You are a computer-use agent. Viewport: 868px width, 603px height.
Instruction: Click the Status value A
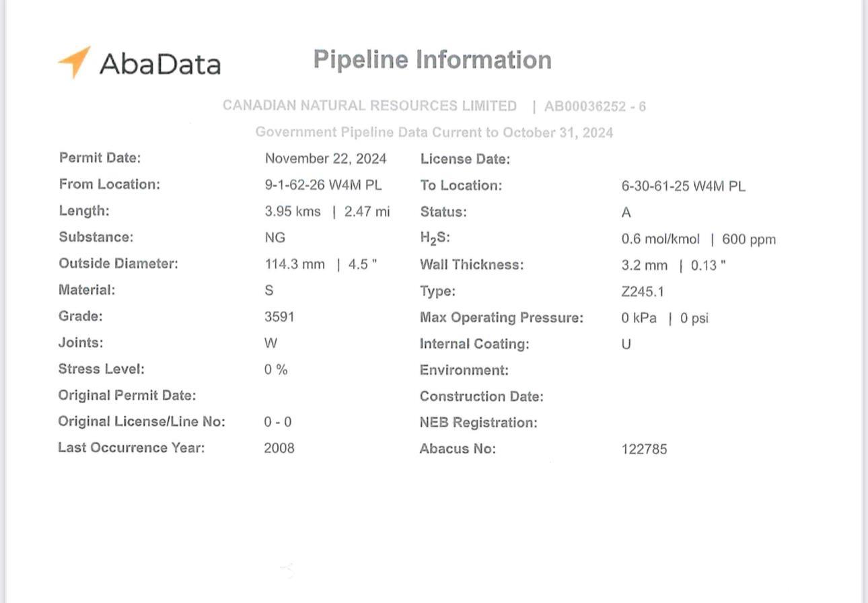[626, 213]
